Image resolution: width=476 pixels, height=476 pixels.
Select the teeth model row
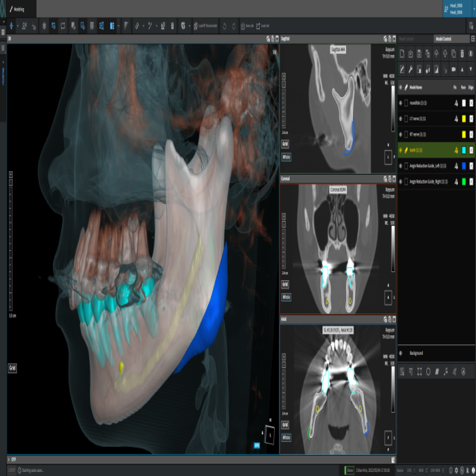click(437, 150)
